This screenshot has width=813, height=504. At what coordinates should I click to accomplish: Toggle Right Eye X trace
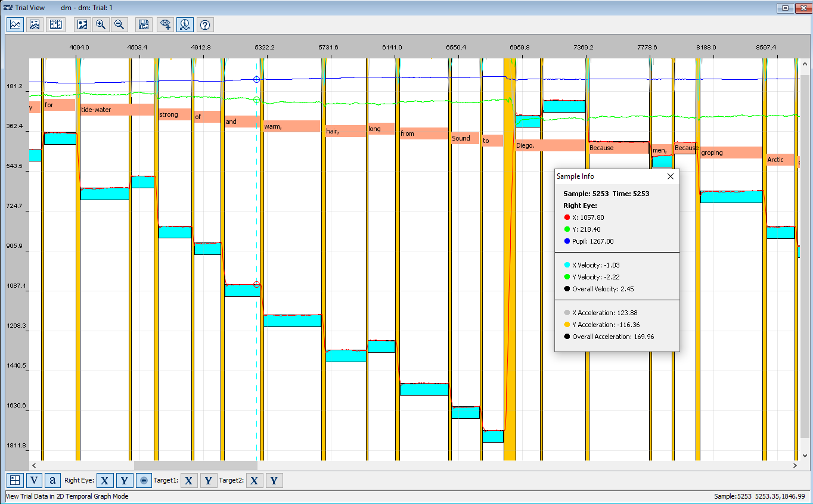tap(105, 480)
